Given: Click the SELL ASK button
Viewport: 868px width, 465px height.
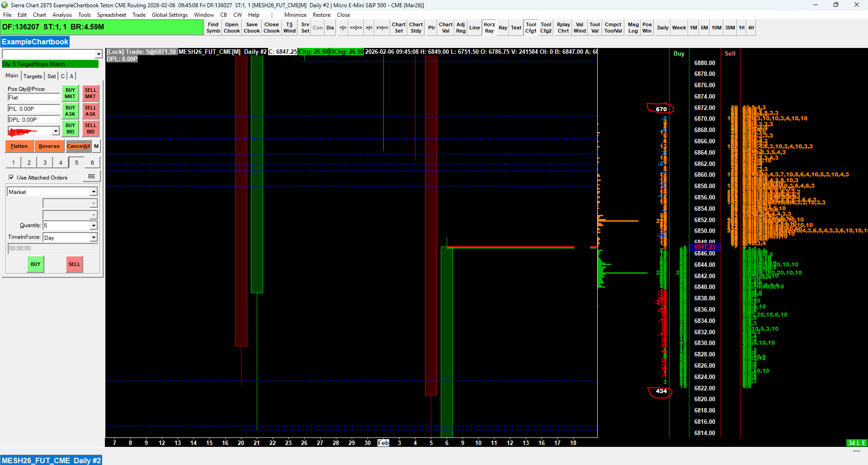Looking at the screenshot, I should (90, 111).
